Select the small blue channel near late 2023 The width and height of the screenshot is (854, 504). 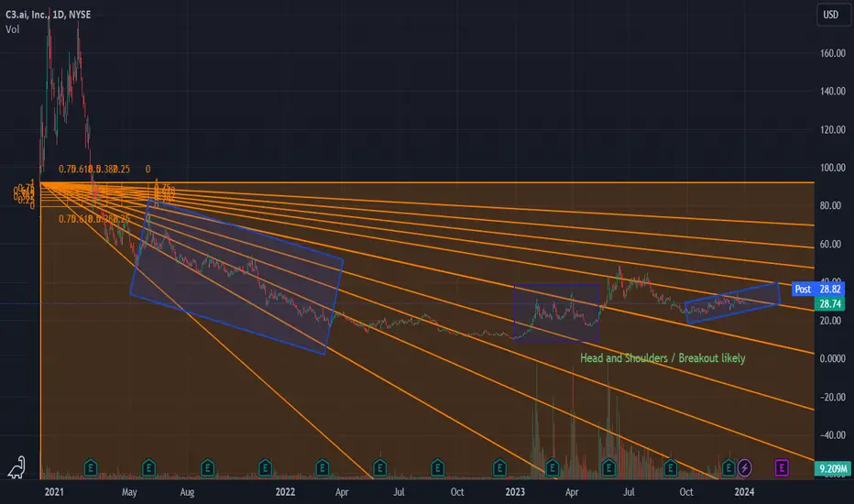point(732,303)
